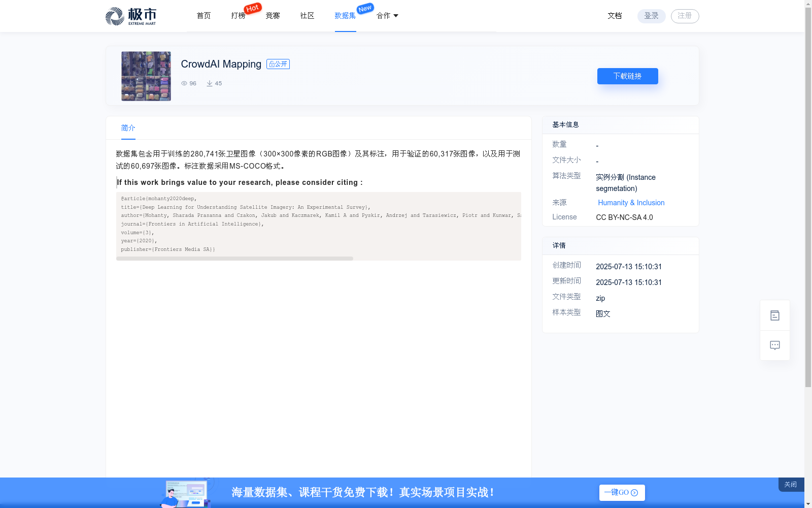Expand the 合作 dropdown menu
The image size is (812, 508).
[x=387, y=16]
